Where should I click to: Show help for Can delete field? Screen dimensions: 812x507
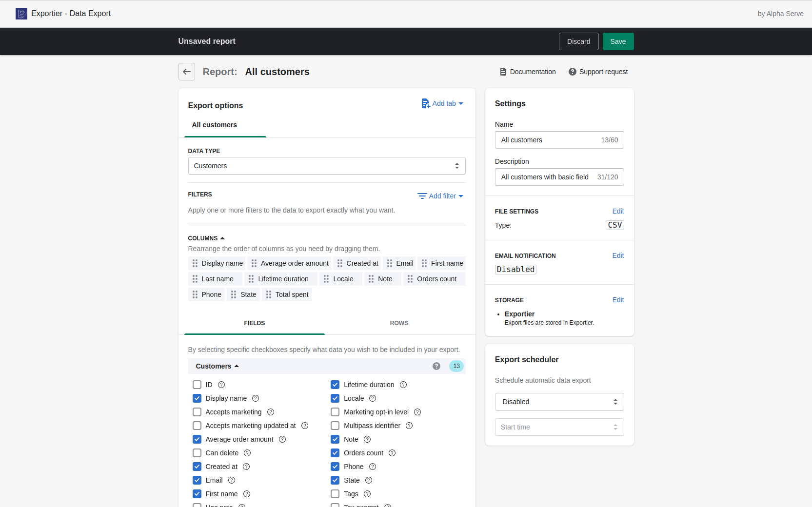(247, 453)
